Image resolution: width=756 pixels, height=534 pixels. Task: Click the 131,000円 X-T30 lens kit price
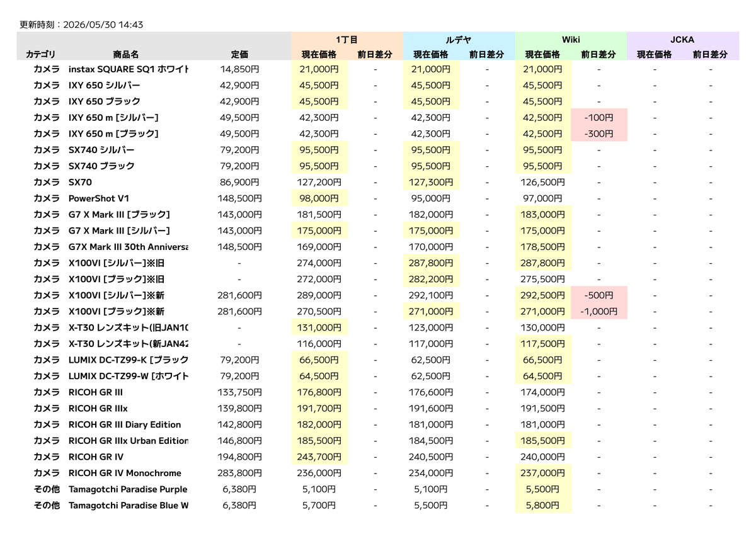click(319, 327)
